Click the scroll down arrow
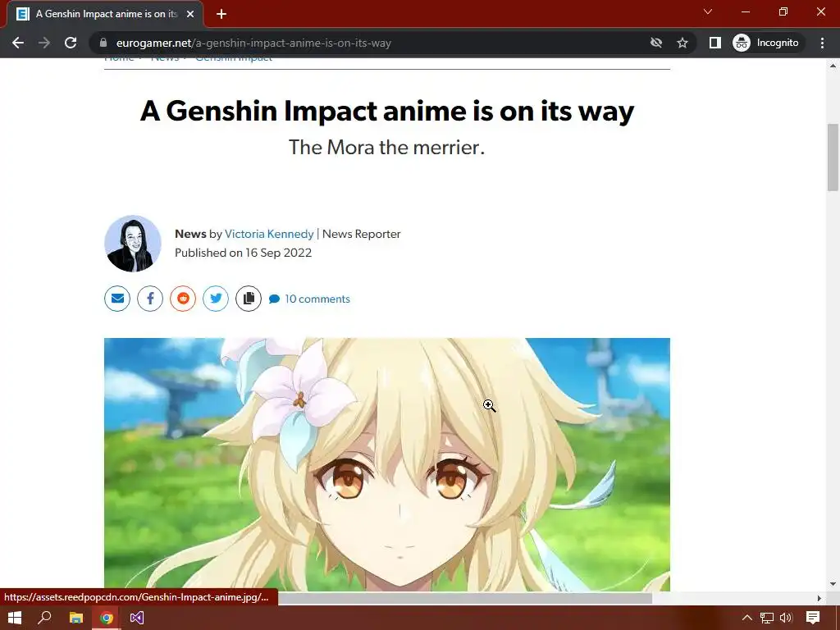 (833, 584)
